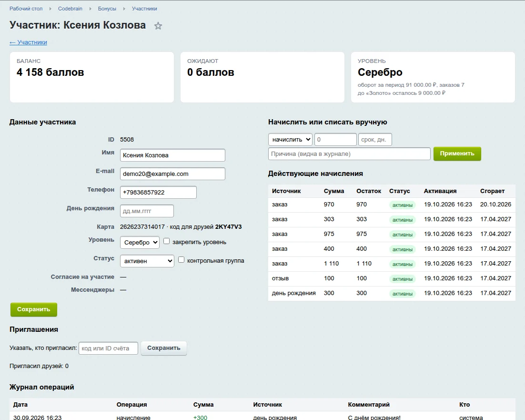
Task: Click the E-mail input field
Action: (x=172, y=174)
